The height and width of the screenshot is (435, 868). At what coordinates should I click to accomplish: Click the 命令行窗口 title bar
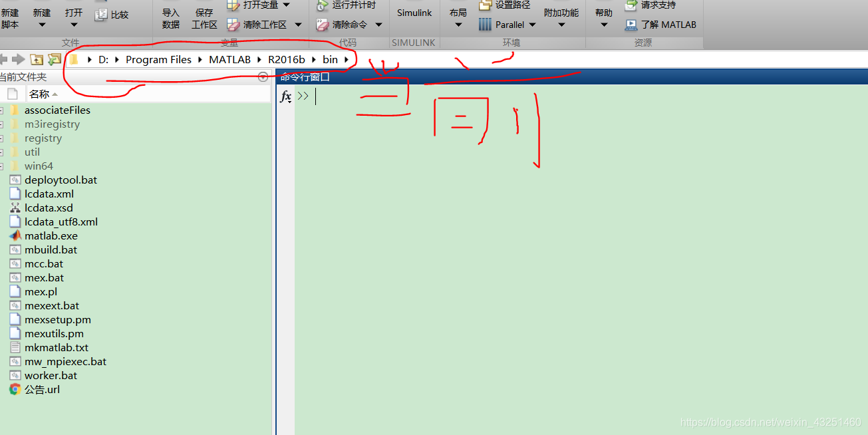572,77
